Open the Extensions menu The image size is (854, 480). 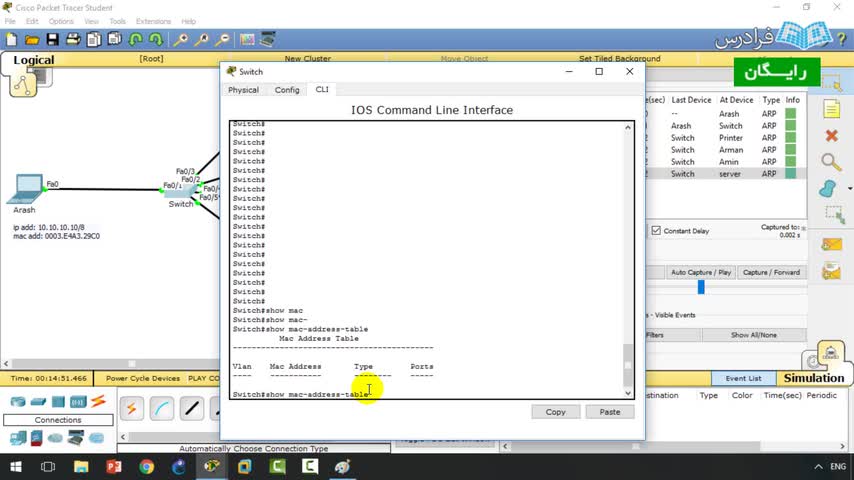click(153, 21)
